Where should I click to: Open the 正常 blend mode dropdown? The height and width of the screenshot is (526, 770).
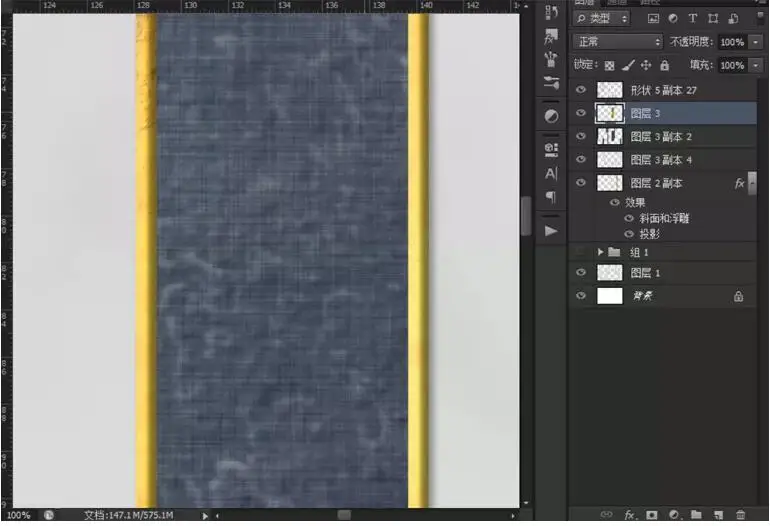pos(617,42)
